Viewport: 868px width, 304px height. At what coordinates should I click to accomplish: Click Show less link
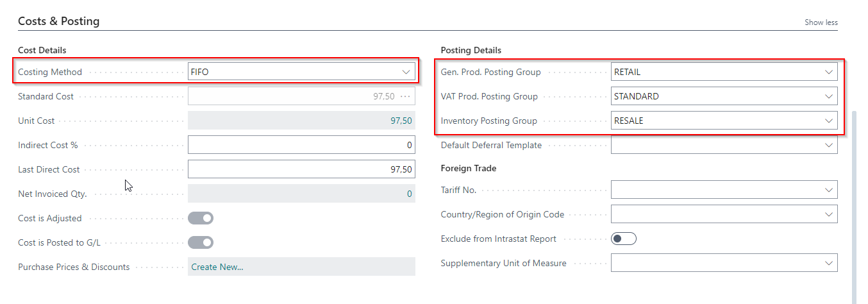point(821,22)
